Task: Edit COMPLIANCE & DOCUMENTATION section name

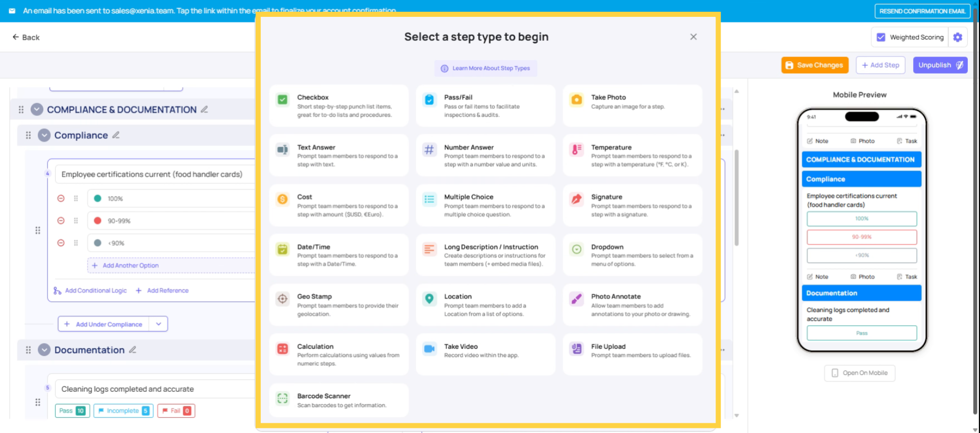Action: pos(204,109)
